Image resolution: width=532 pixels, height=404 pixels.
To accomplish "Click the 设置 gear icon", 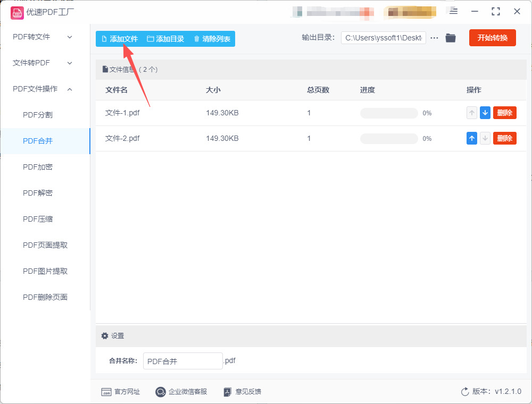I will click(105, 335).
